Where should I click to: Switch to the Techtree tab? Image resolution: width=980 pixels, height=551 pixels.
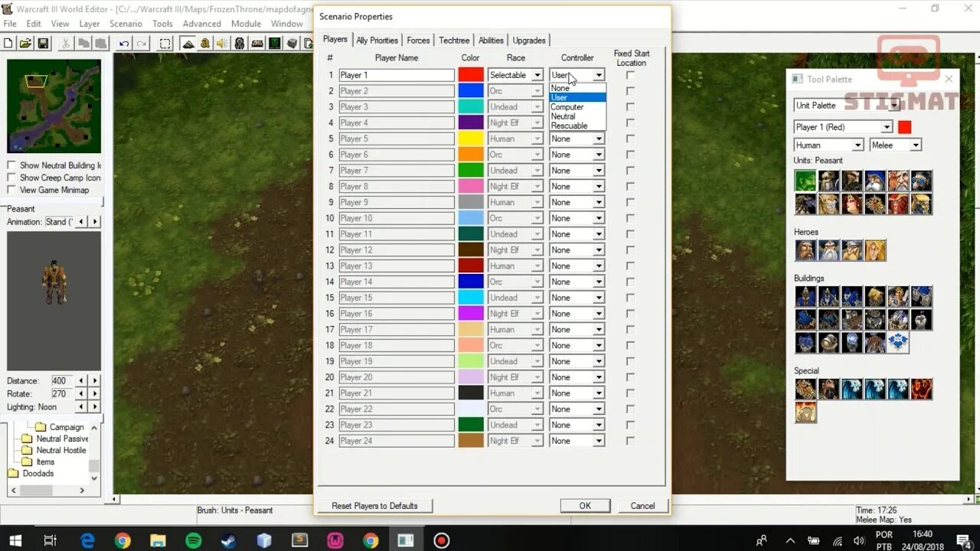[454, 41]
